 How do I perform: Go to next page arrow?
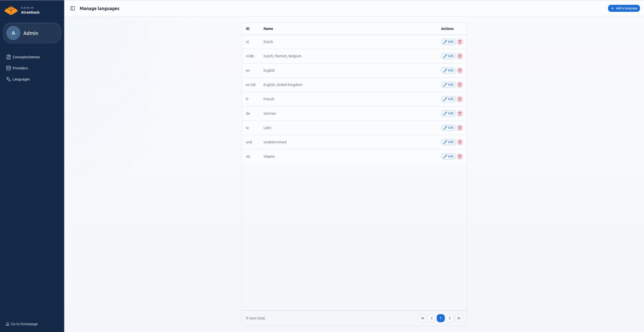pos(450,318)
